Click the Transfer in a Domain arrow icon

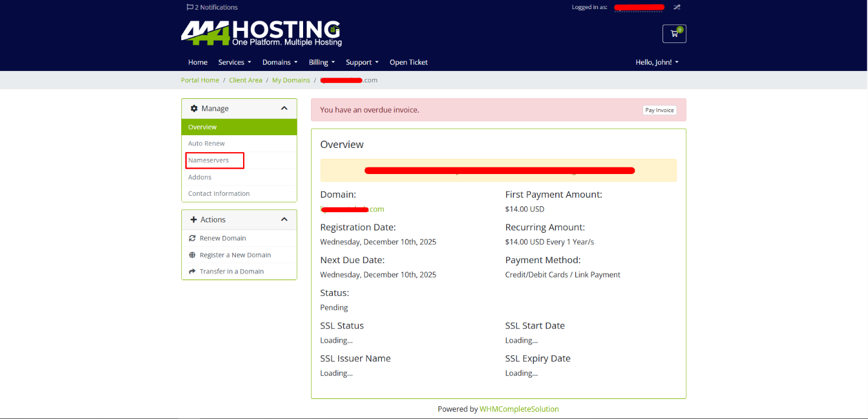click(193, 272)
